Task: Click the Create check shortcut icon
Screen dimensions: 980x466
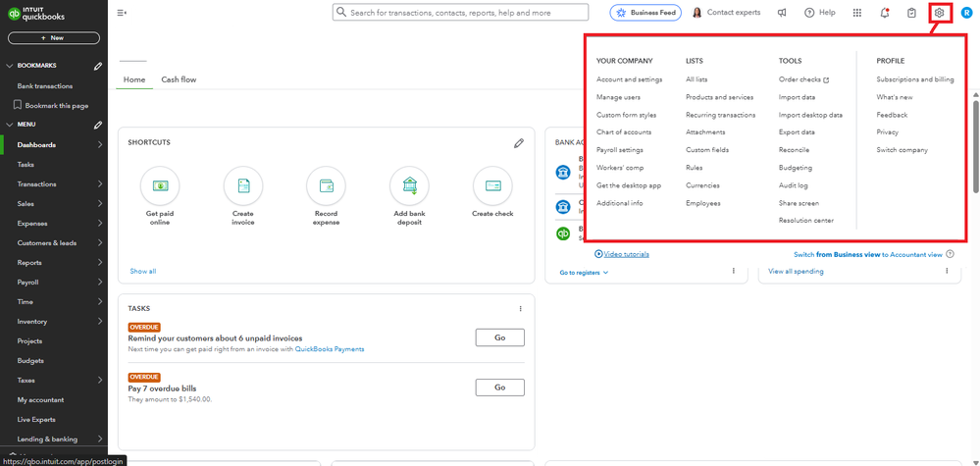Action: [x=492, y=185]
